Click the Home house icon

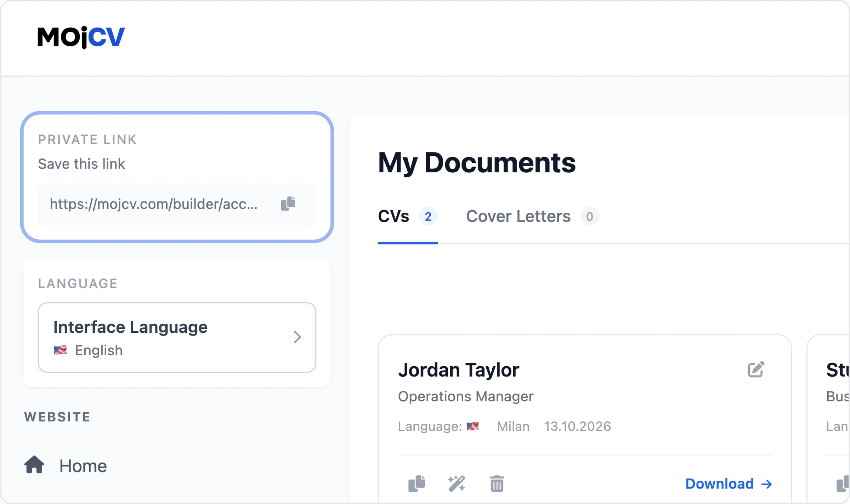tap(34, 464)
